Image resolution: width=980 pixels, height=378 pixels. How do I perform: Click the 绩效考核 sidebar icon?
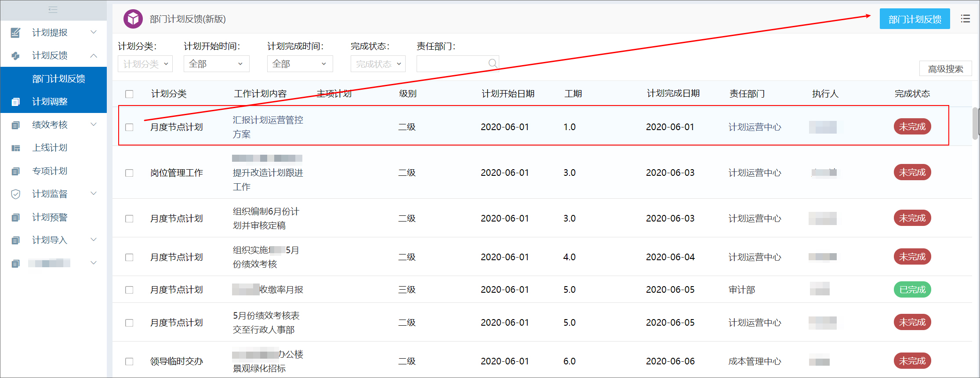point(15,125)
